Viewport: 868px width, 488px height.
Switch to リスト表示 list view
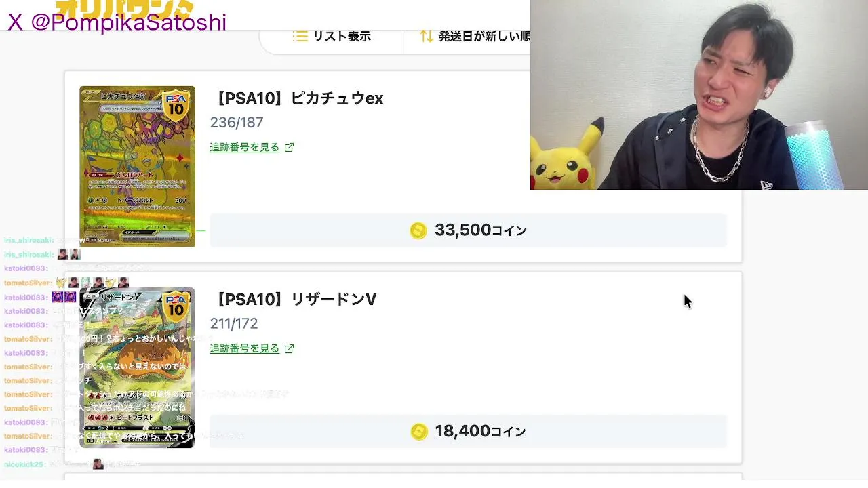click(332, 37)
